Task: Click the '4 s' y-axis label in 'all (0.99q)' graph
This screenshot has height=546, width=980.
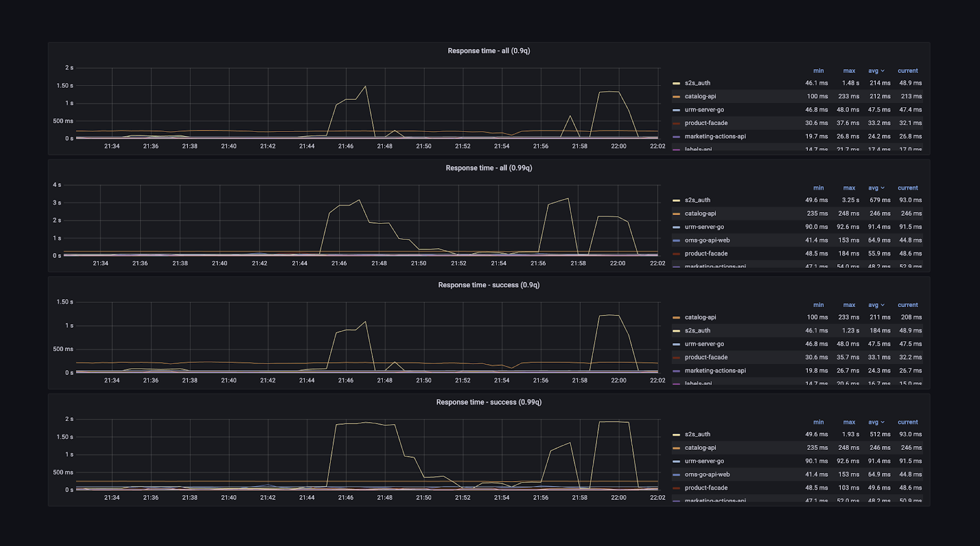Action: click(x=57, y=185)
